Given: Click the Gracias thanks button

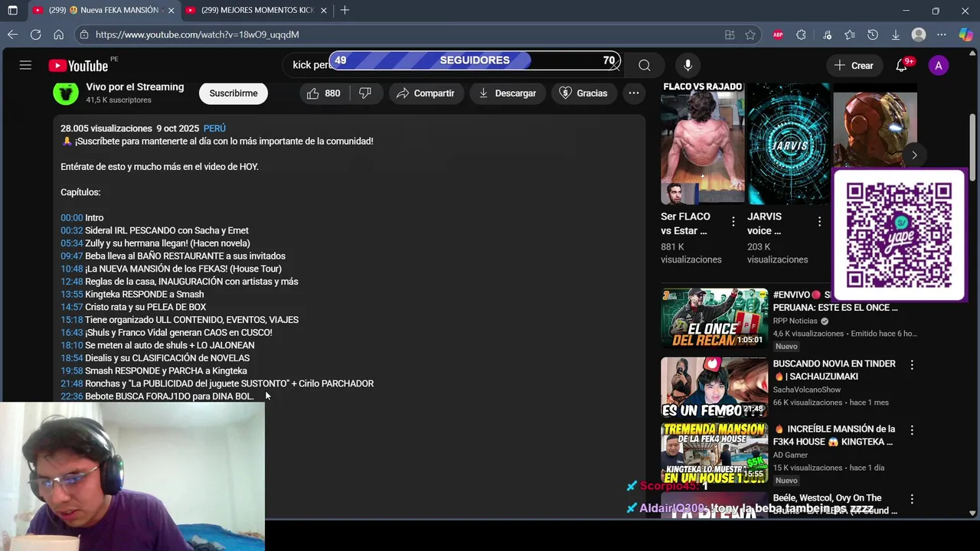Looking at the screenshot, I should (583, 93).
